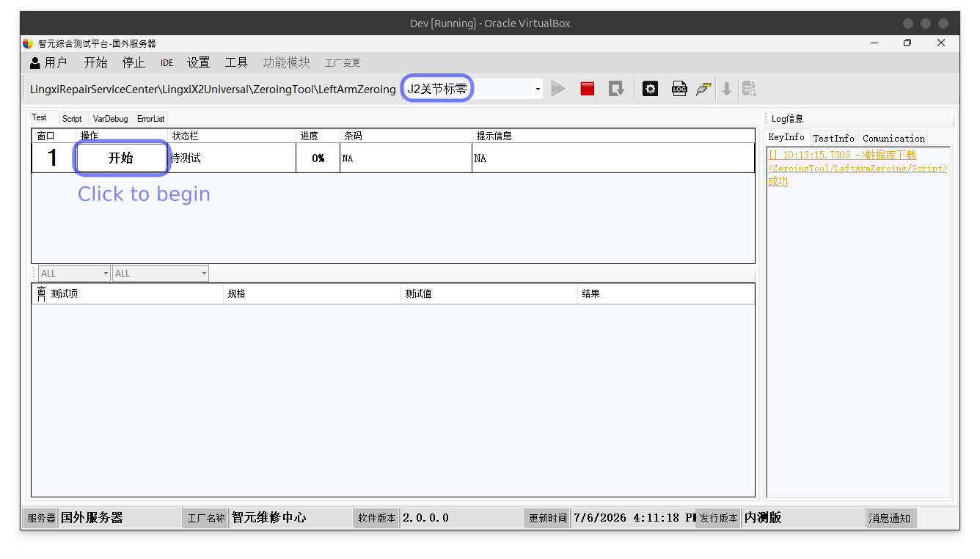Click the 待测试 status cell
Viewport: 980px width, 559px height.
point(233,158)
